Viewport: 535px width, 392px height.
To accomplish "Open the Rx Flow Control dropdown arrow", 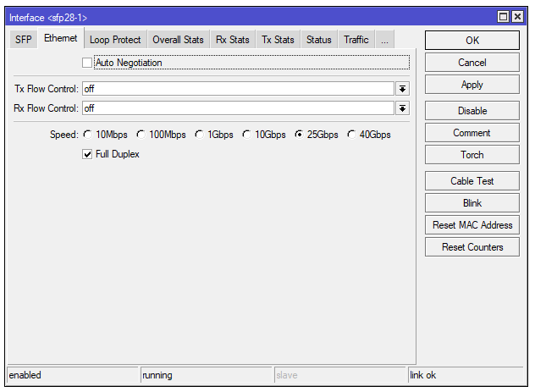I will pos(403,108).
